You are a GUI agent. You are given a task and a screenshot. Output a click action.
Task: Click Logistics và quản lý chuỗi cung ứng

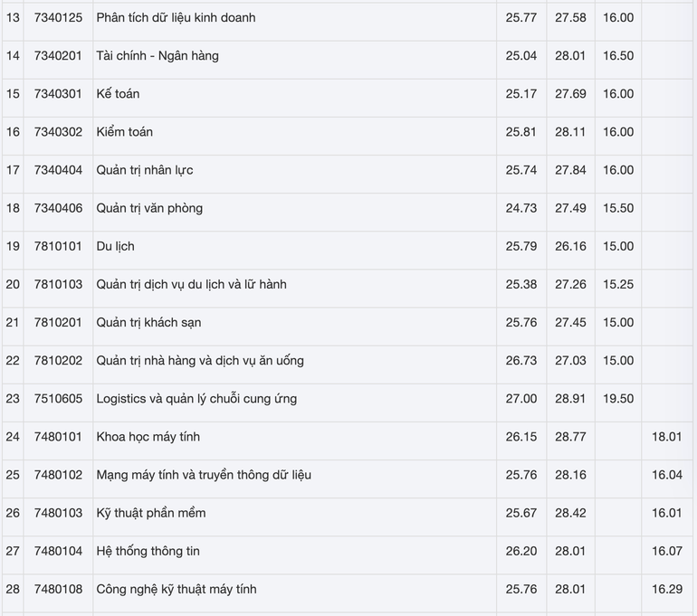[x=196, y=398]
